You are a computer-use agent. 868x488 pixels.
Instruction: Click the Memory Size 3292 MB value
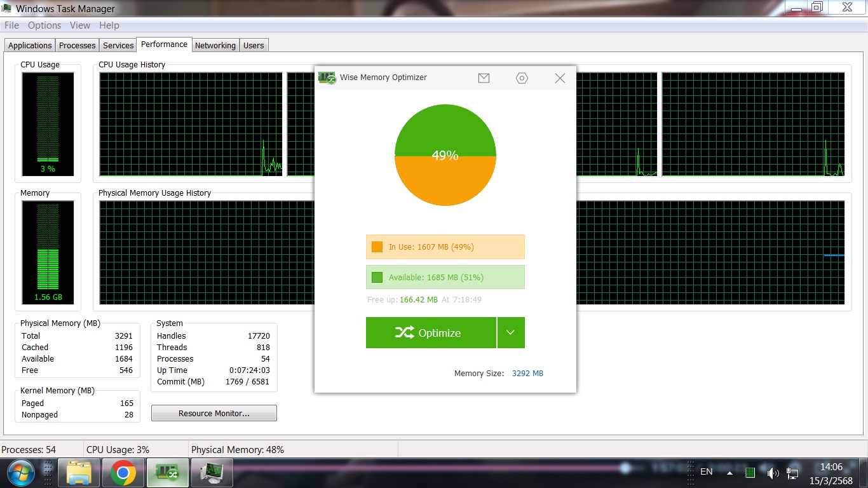[527, 374]
